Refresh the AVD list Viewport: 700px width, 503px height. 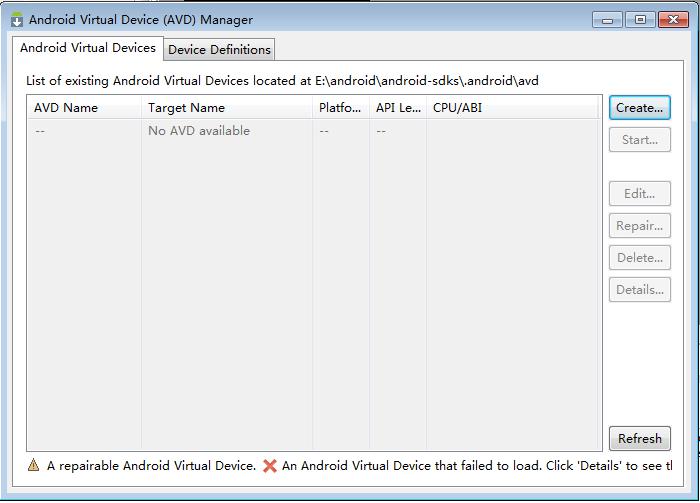[x=640, y=438]
